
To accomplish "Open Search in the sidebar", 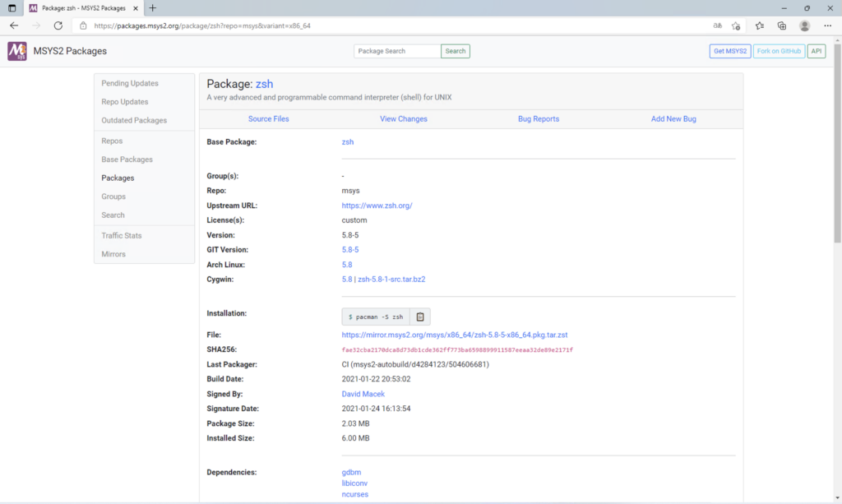I will (x=113, y=215).
